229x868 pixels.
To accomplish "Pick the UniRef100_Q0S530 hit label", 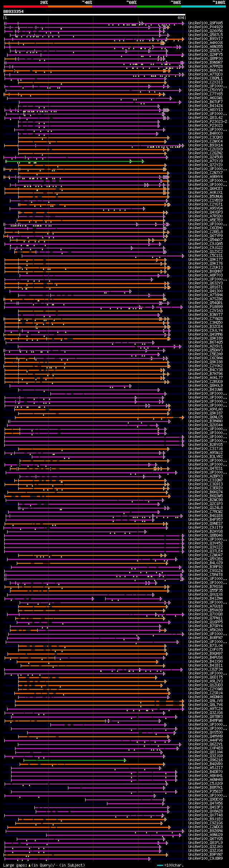I will [x=205, y=732].
